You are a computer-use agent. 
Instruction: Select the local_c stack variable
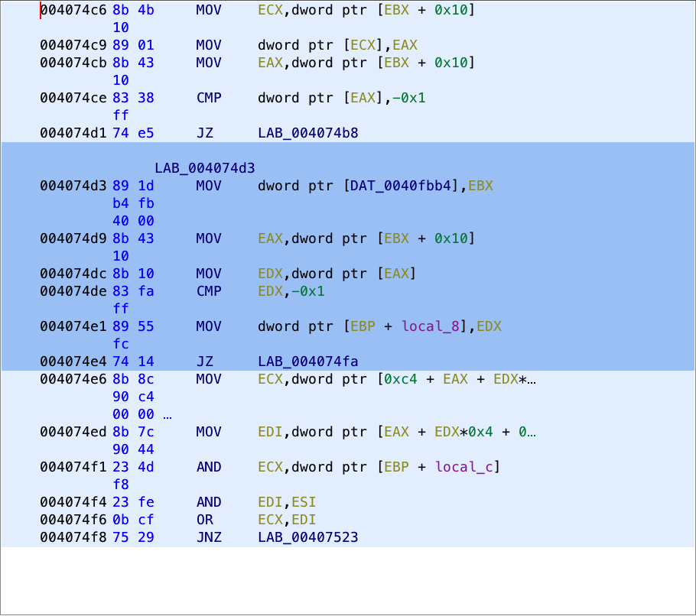point(467,467)
